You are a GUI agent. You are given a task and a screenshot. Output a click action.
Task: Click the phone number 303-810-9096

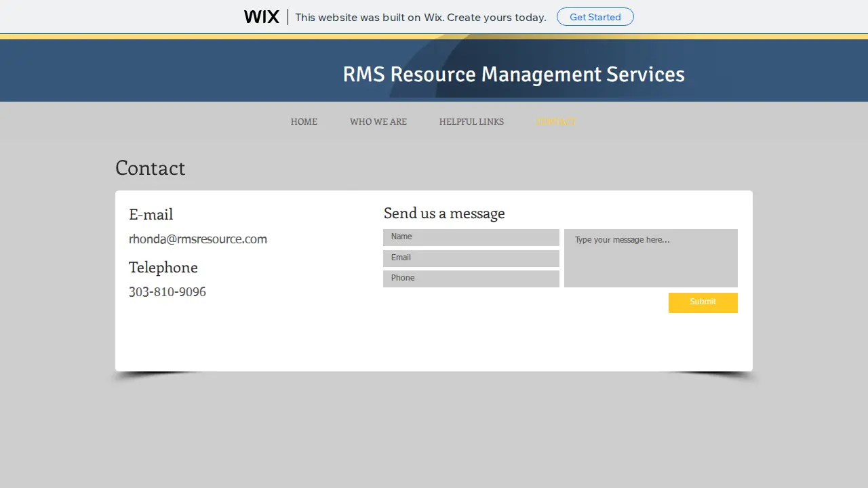[167, 291]
